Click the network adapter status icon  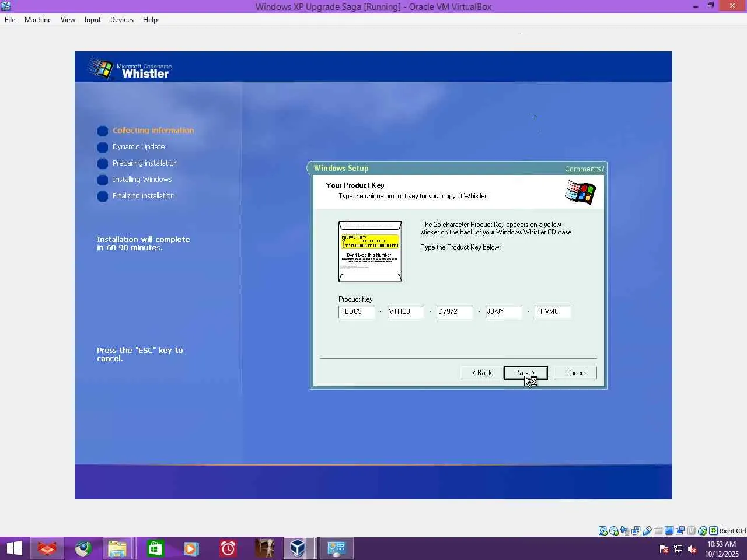[x=636, y=531]
